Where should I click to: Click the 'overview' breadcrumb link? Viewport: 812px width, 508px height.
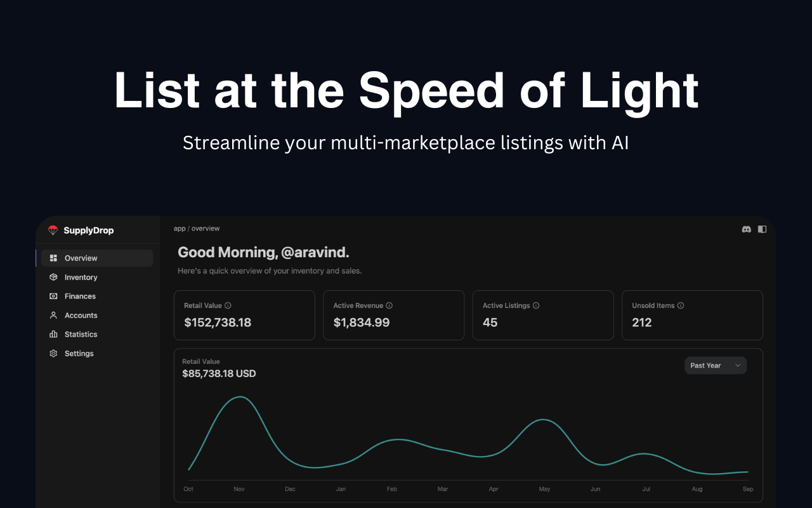(206, 229)
